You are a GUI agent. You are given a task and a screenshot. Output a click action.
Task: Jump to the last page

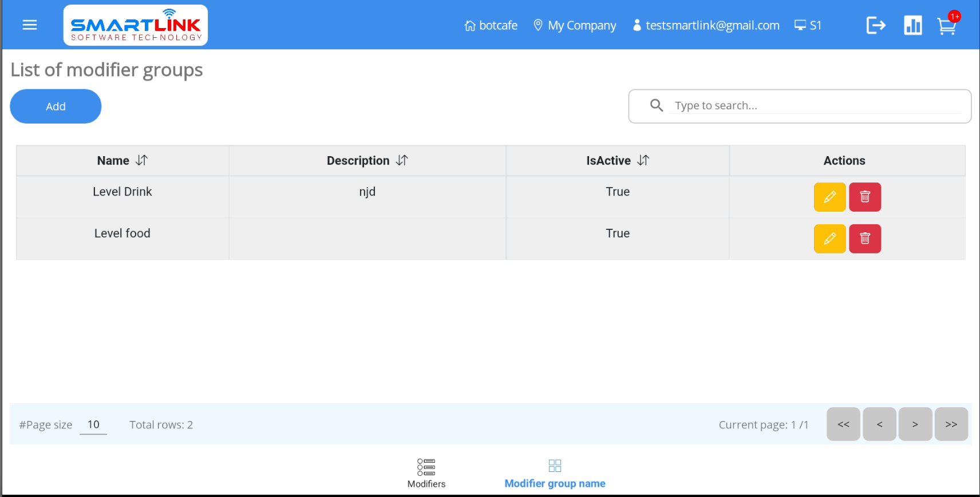pos(951,424)
